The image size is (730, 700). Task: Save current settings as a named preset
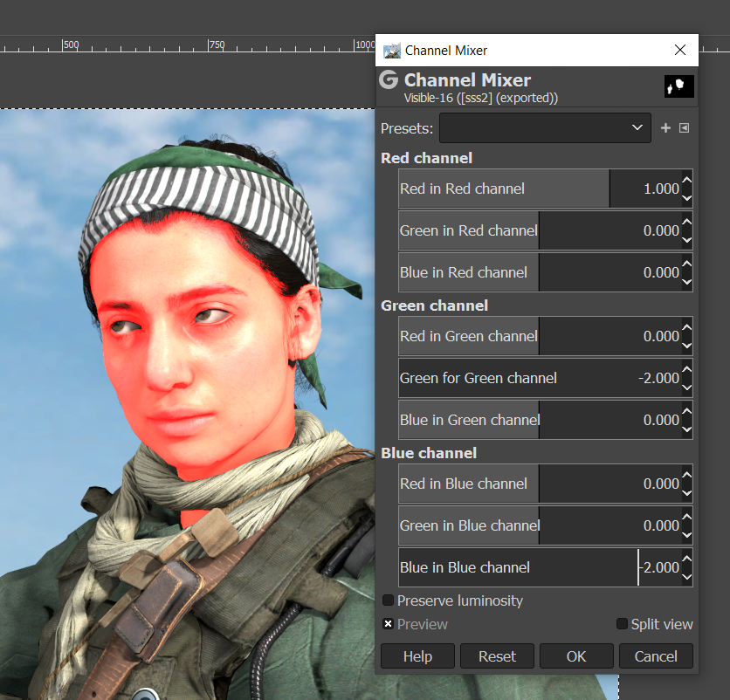pyautogui.click(x=665, y=128)
